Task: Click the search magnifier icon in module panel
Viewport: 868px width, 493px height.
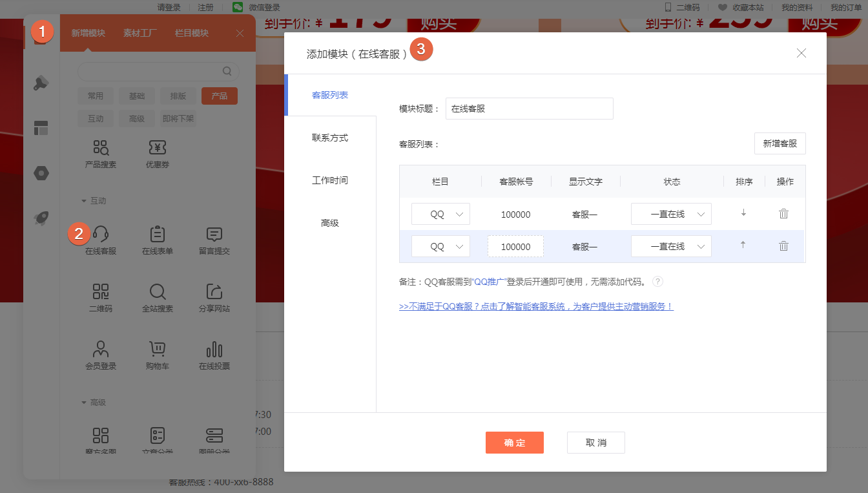Action: pyautogui.click(x=227, y=71)
